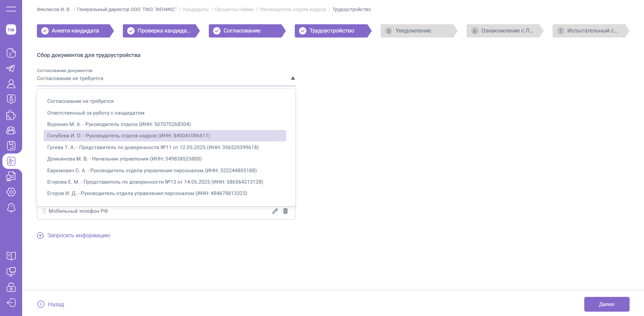This screenshot has width=644, height=316.
Task: Open the Уведомление step
Action: coord(413,31)
